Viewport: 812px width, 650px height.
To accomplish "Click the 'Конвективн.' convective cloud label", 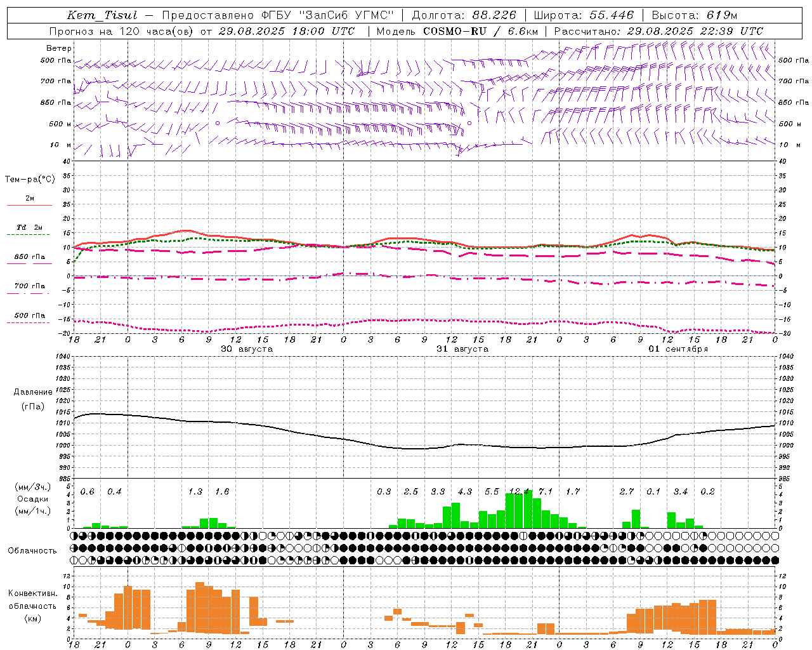I will [33, 594].
